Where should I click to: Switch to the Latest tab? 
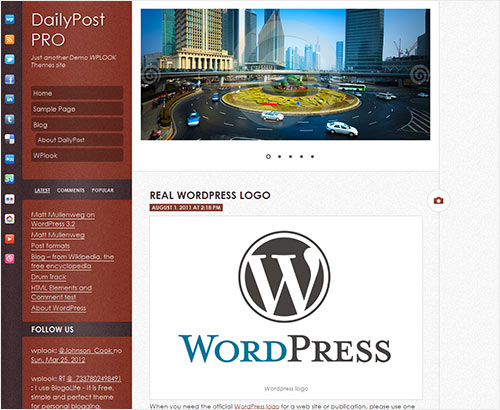pos(42,190)
